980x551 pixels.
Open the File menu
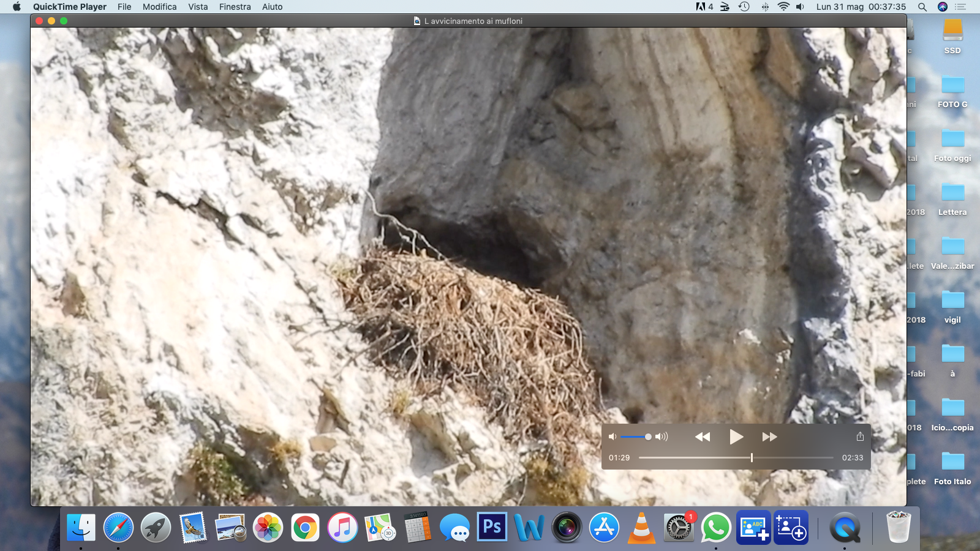[124, 7]
